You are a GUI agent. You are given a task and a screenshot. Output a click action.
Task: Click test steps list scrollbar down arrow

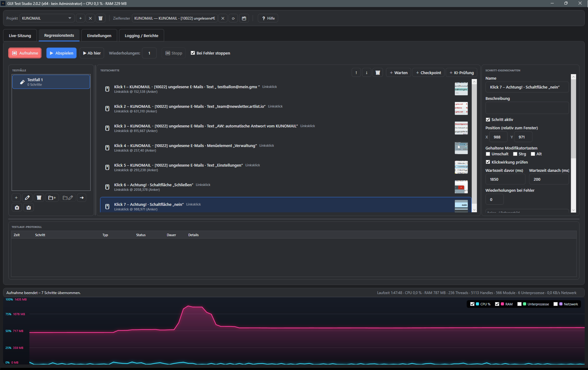coord(474,210)
